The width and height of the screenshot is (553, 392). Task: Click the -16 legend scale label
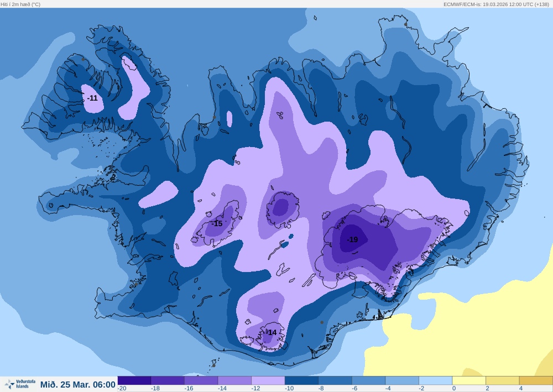(189, 389)
